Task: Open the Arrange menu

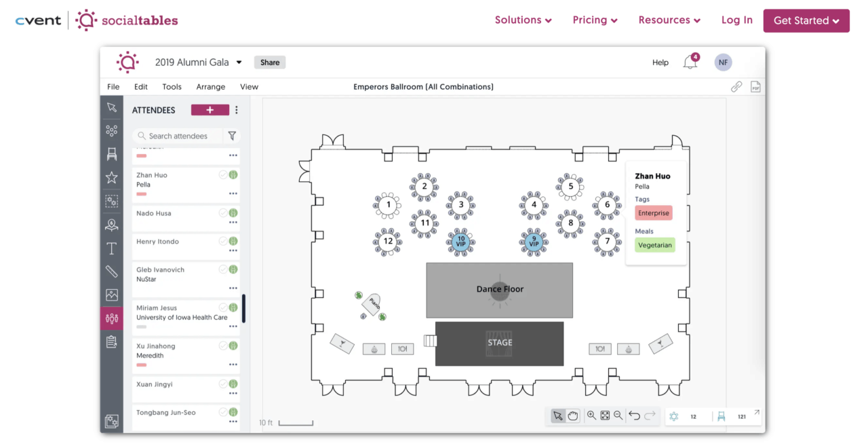Action: (210, 87)
